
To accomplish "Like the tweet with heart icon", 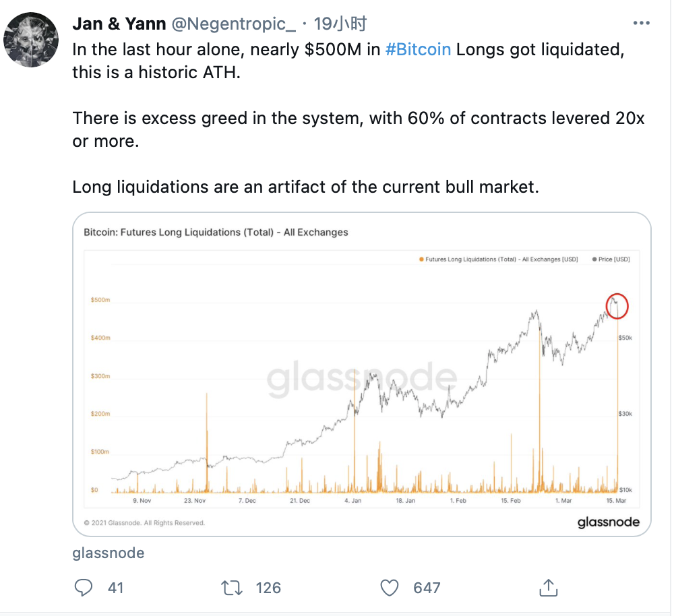I will tap(390, 588).
